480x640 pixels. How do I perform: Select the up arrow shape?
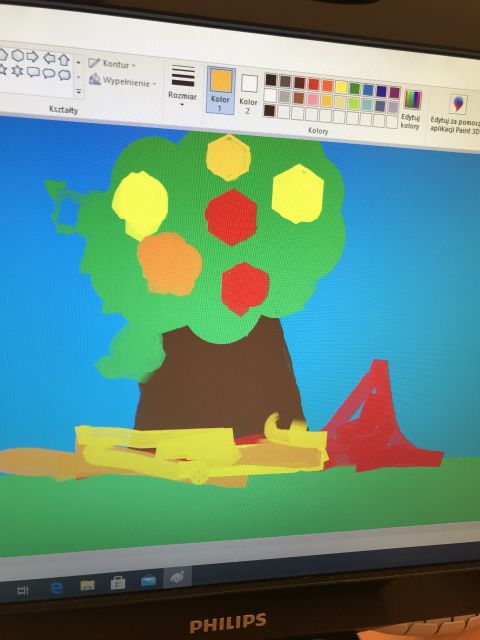pyautogui.click(x=64, y=60)
